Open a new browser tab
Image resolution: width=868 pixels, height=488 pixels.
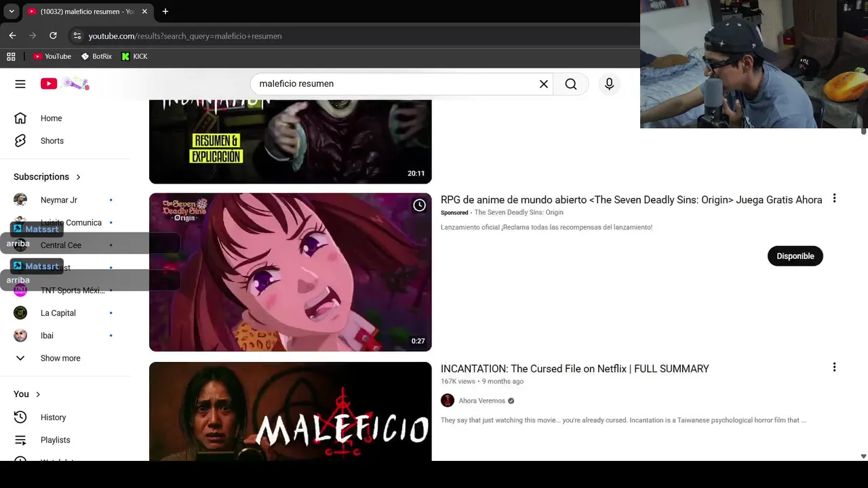pos(165,12)
